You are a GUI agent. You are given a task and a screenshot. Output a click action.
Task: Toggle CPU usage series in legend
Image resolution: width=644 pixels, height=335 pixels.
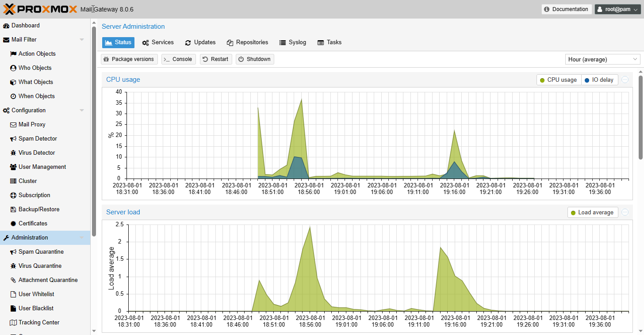tap(558, 80)
